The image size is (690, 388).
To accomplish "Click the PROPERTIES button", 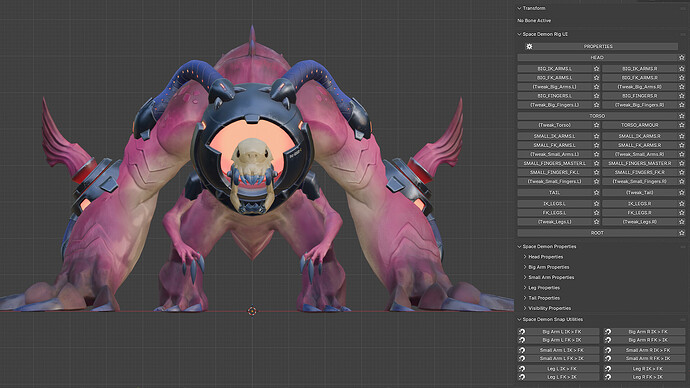I will click(x=598, y=46).
